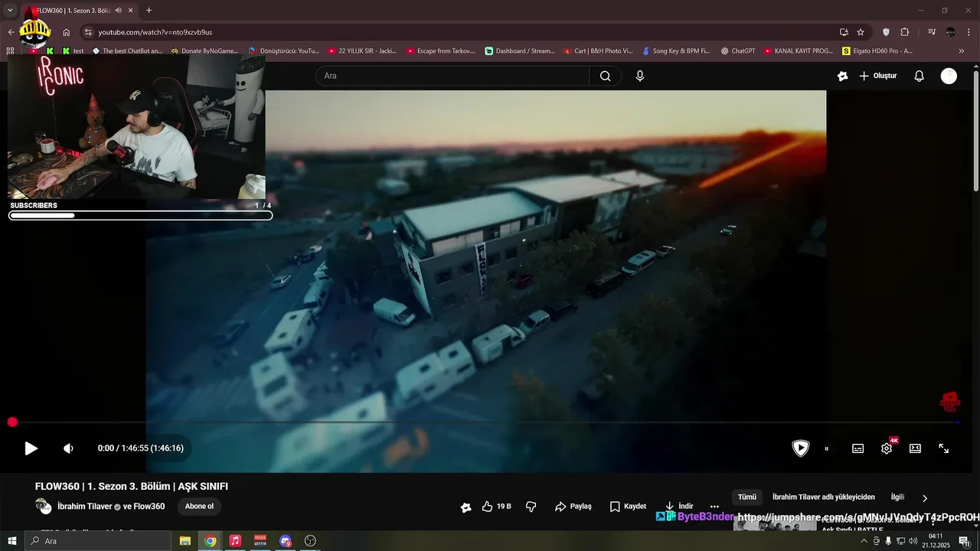
Task: Bookmark this page with star icon
Action: (x=861, y=32)
